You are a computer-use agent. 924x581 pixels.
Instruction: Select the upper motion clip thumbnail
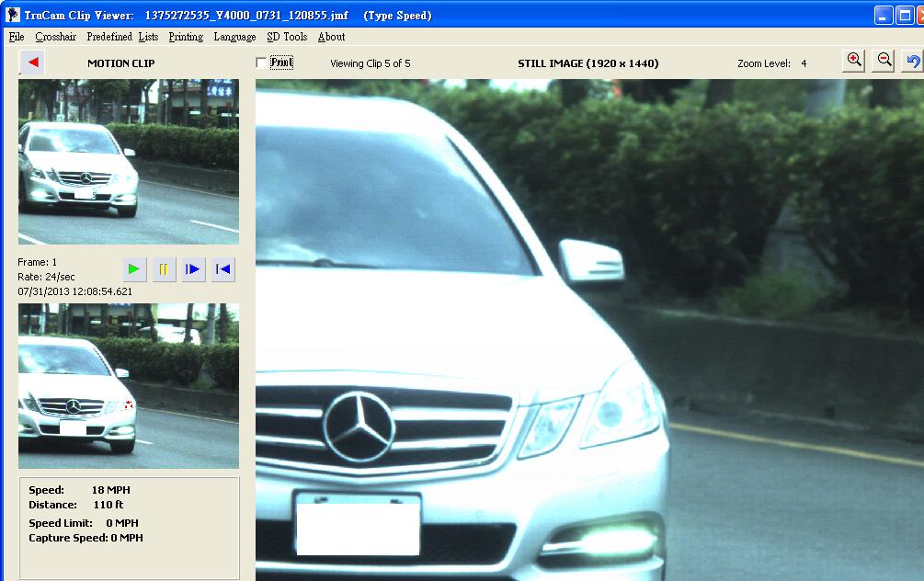pos(129,161)
